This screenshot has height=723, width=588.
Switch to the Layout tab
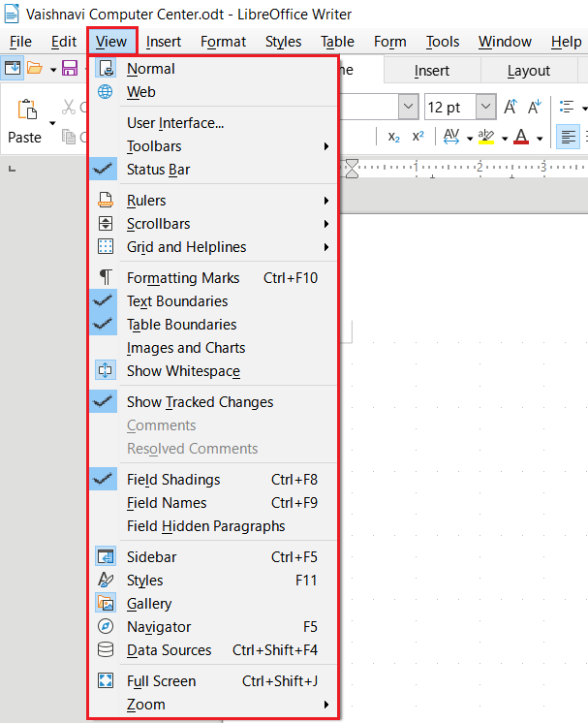[529, 71]
